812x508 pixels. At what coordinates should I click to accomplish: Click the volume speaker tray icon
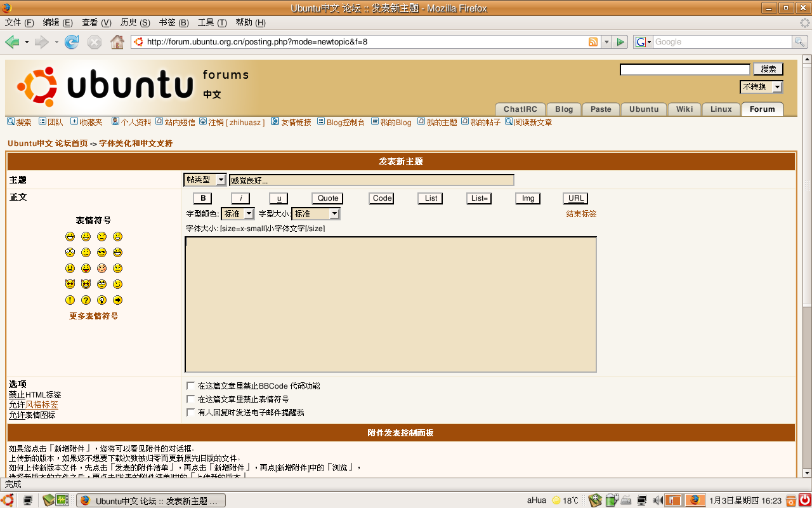pos(658,500)
